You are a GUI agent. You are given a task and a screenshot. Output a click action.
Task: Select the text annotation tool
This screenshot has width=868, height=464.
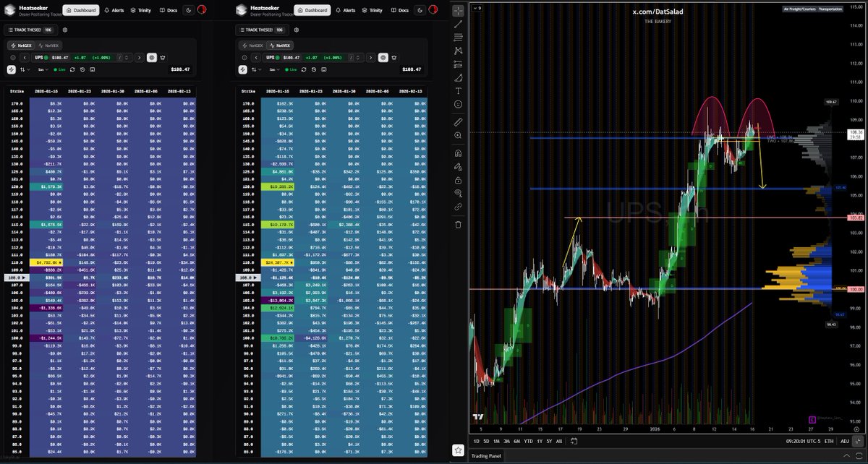coord(458,91)
